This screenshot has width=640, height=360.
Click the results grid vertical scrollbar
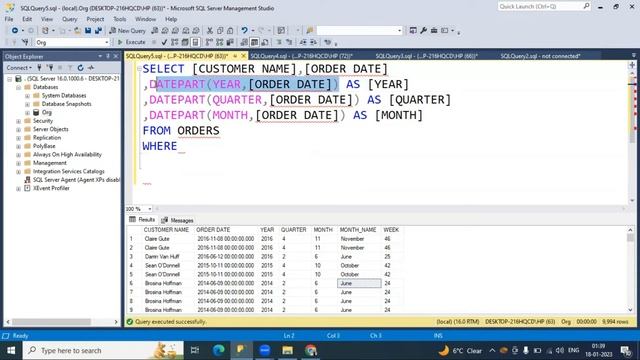click(x=630, y=269)
